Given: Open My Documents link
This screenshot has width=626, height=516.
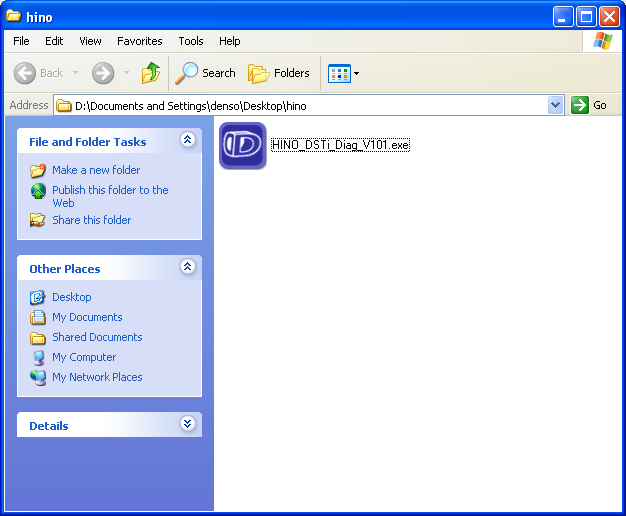Looking at the screenshot, I should click(87, 317).
